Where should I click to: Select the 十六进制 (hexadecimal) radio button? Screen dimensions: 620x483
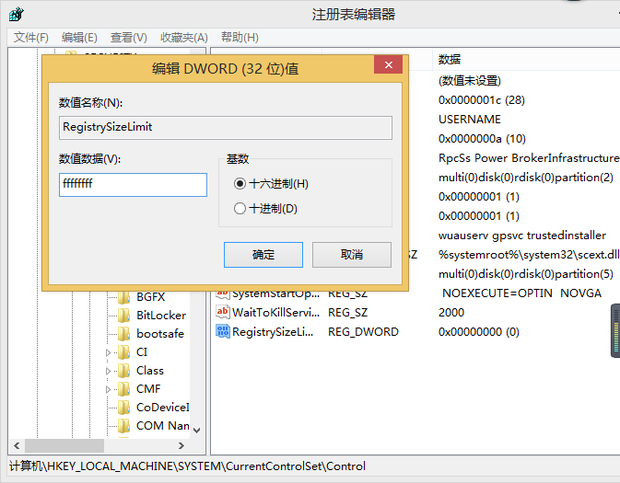[x=239, y=184]
